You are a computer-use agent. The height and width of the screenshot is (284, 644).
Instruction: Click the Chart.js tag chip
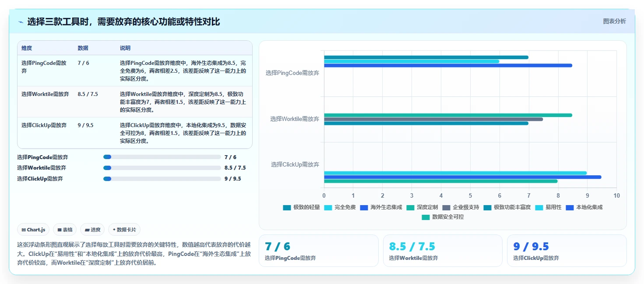tap(33, 230)
